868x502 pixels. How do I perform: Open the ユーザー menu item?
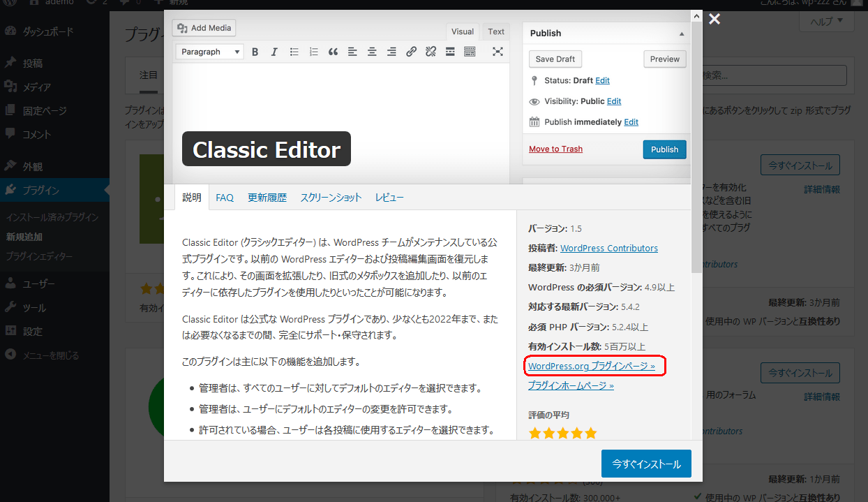[x=38, y=283]
